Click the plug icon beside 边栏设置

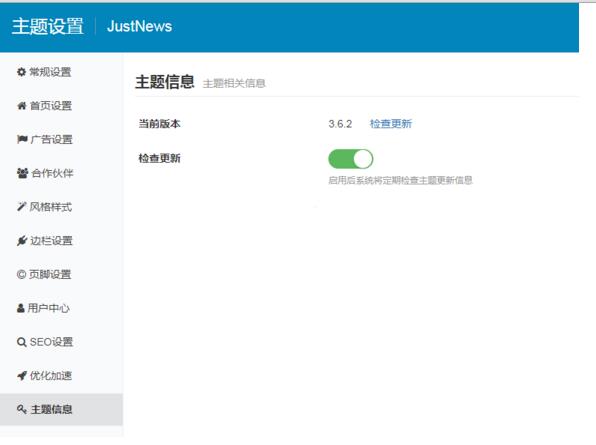click(22, 241)
